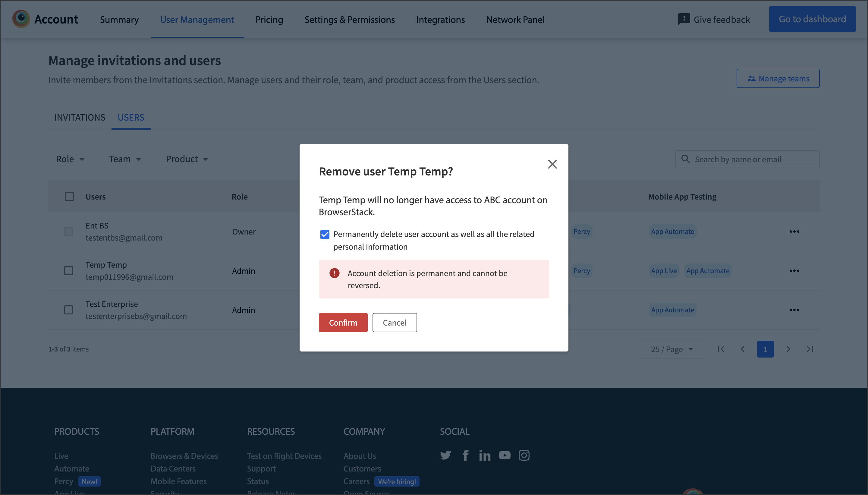The height and width of the screenshot is (495, 868).
Task: Expand the Role filter dropdown
Action: (70, 159)
